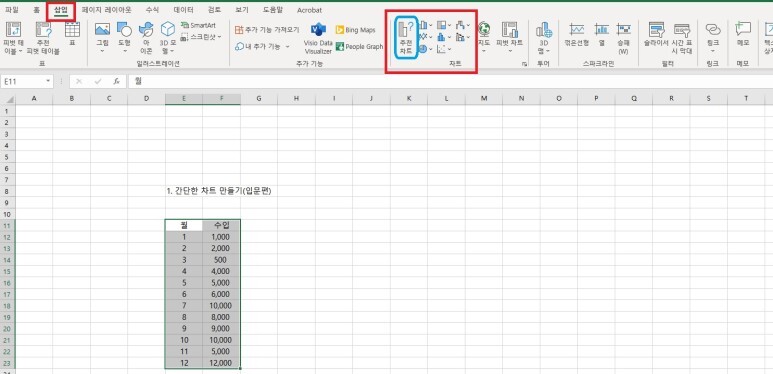Image resolution: width=773 pixels, height=374 pixels.
Task: Expand the Name Box dropdown arrow
Action: pos(48,81)
